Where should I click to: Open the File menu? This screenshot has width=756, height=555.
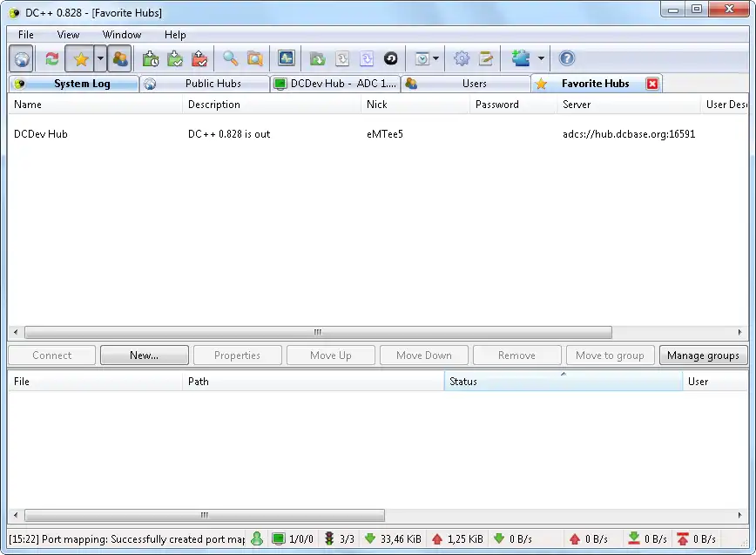point(26,35)
